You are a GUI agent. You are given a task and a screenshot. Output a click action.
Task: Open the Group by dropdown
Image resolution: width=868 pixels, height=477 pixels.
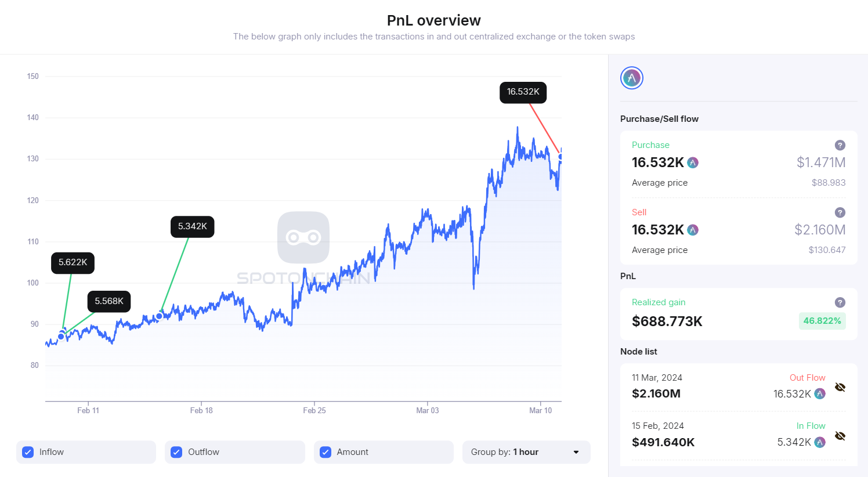pos(526,452)
